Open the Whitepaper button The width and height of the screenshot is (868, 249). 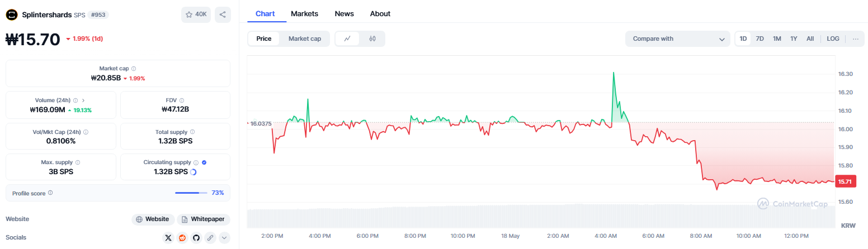pos(204,219)
